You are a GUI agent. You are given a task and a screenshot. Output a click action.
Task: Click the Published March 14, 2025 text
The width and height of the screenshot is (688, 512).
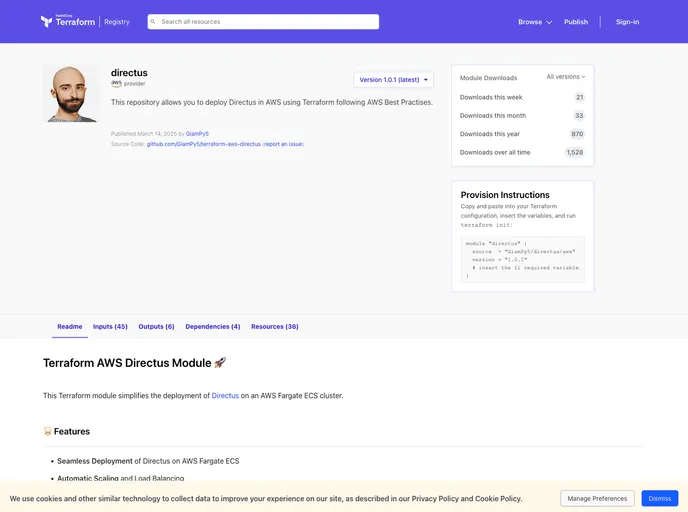(x=143, y=134)
